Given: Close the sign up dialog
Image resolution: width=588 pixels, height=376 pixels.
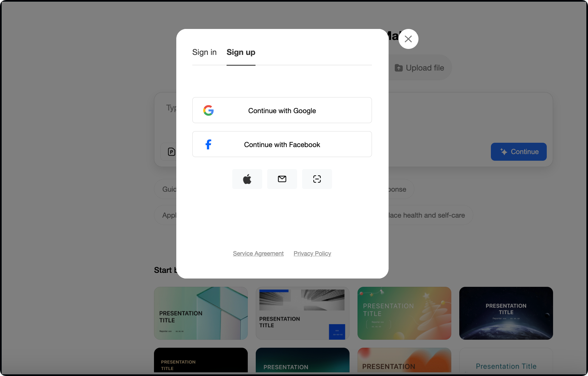Looking at the screenshot, I should point(408,39).
